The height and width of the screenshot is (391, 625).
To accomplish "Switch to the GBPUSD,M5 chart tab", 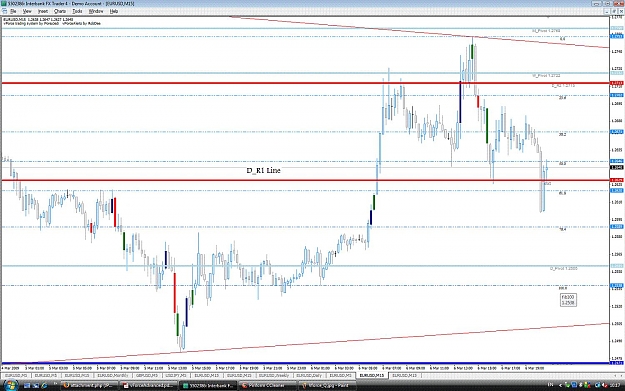I will (147, 375).
